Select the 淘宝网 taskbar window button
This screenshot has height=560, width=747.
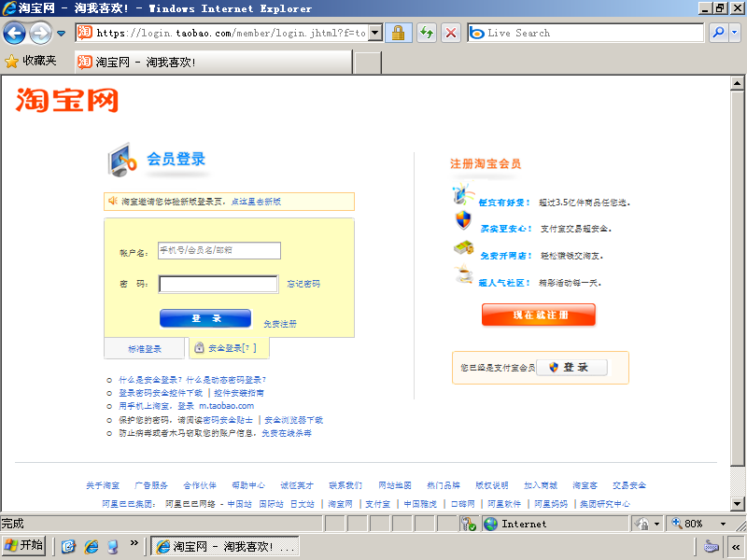(225, 546)
